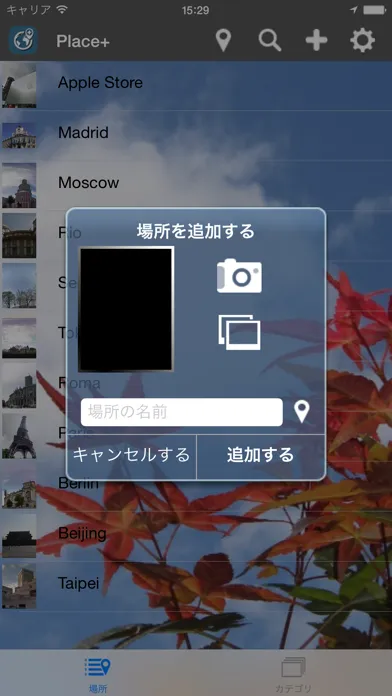
Task: Click the 場所の名前 text field
Action: (x=182, y=412)
